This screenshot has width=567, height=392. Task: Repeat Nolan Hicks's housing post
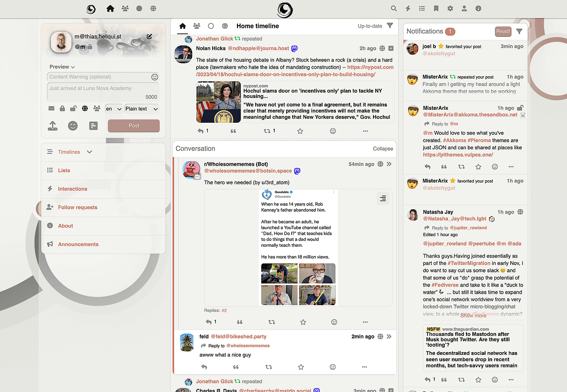(267, 131)
